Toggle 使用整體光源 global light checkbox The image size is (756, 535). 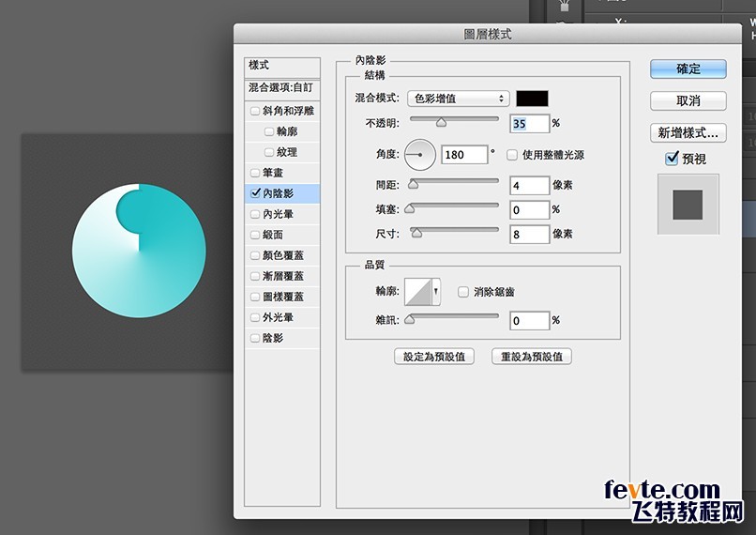tap(512, 155)
